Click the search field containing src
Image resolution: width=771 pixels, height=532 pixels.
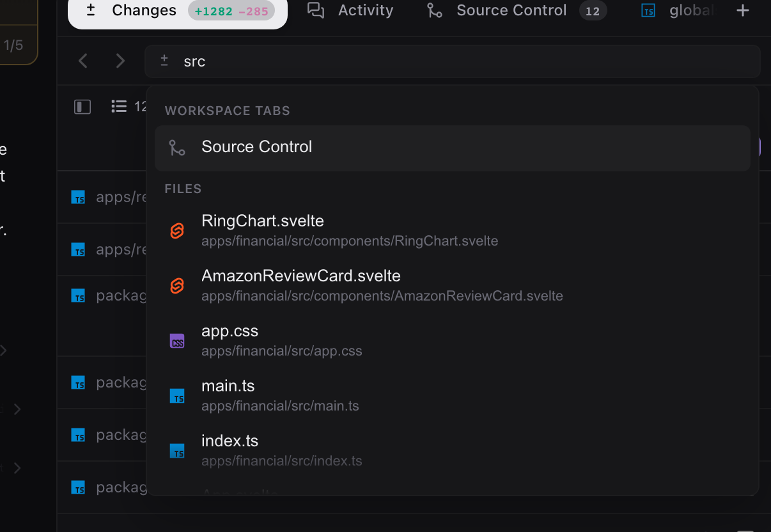[452, 61]
